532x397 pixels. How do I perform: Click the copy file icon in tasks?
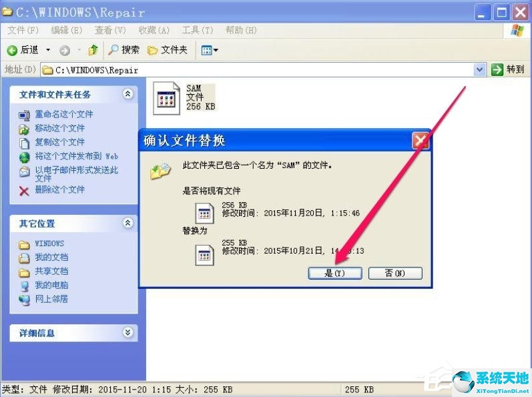[x=24, y=143]
